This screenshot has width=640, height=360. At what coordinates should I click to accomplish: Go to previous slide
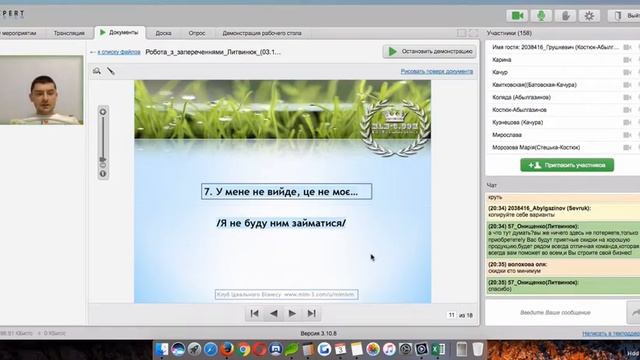(273, 313)
